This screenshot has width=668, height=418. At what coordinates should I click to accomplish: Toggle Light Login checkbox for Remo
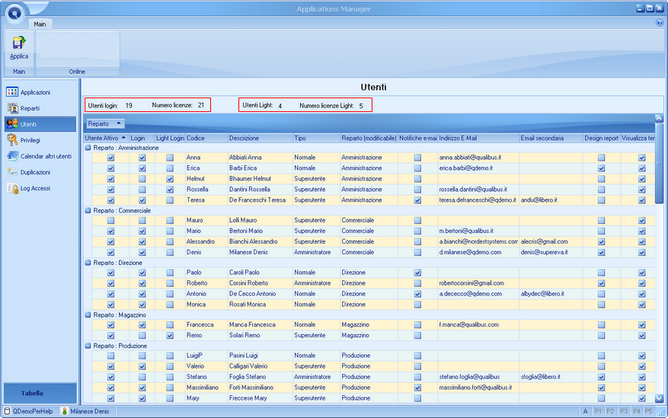[170, 335]
